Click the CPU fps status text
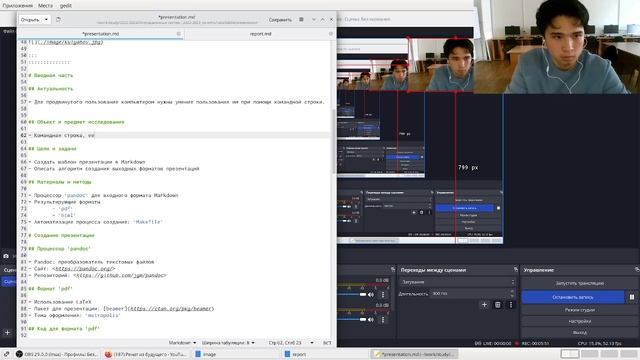Viewport: 640px width, 360px height. pos(600,343)
